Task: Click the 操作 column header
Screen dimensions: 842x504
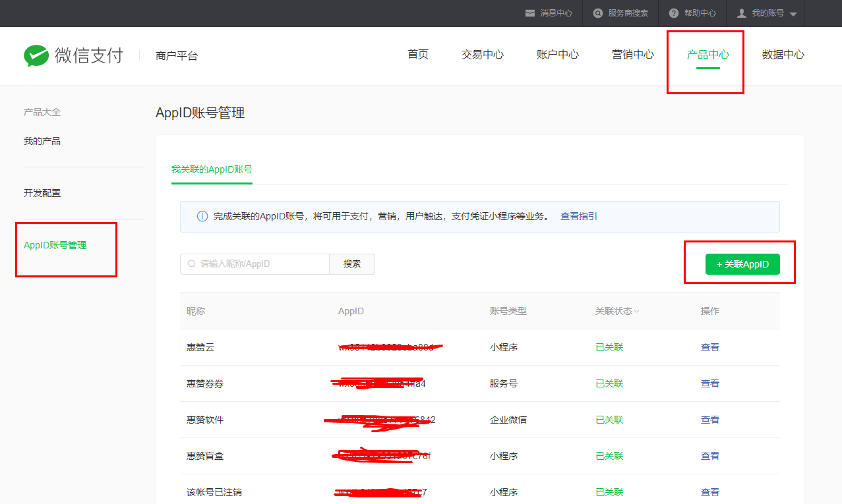Action: (710, 311)
